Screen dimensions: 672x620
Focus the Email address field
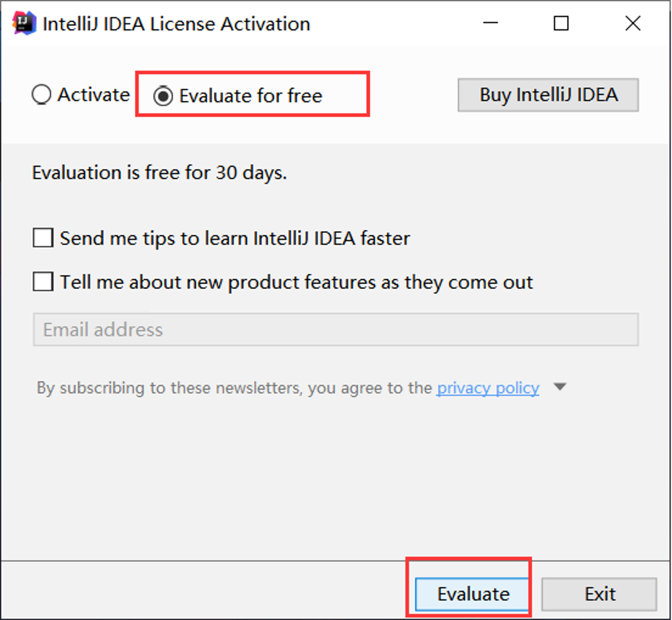336,329
